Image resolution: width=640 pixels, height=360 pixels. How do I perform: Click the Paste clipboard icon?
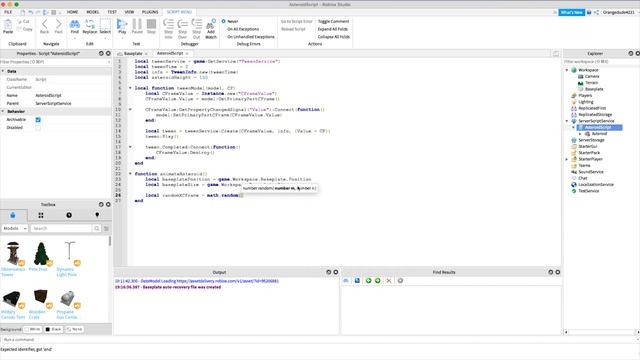8,24
